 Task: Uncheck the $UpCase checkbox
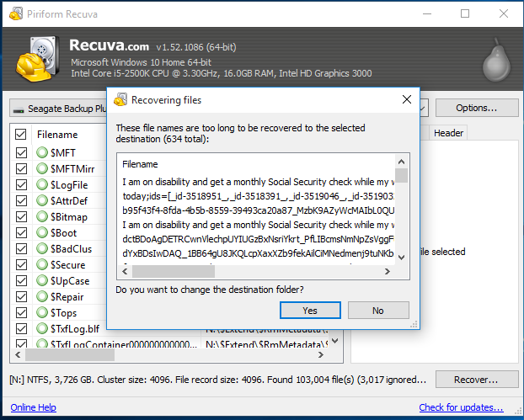tap(21, 281)
